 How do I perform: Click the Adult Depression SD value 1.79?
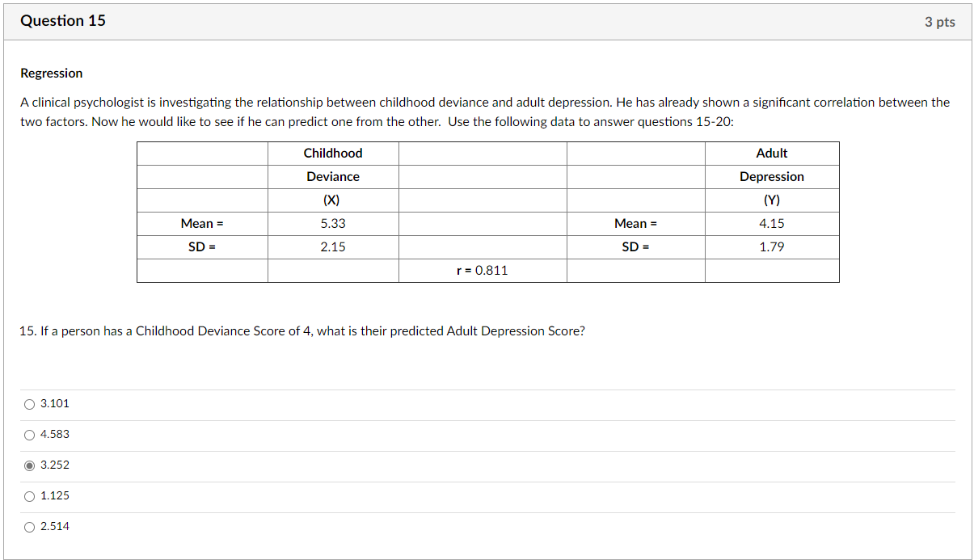point(772,247)
